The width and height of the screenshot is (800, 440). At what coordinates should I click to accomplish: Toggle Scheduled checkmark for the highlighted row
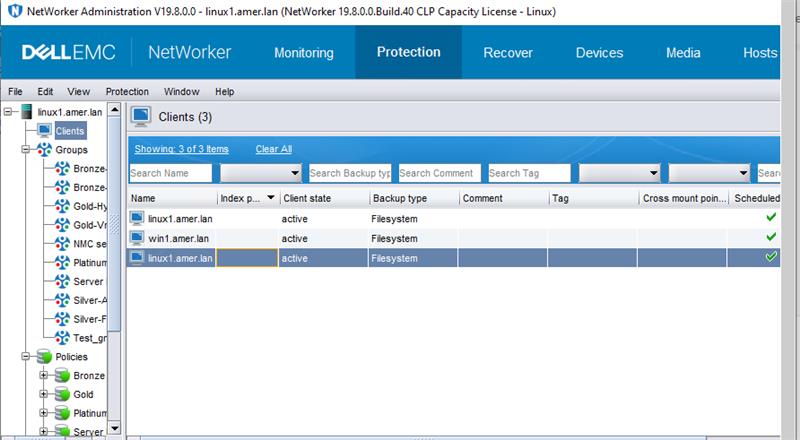coord(770,258)
